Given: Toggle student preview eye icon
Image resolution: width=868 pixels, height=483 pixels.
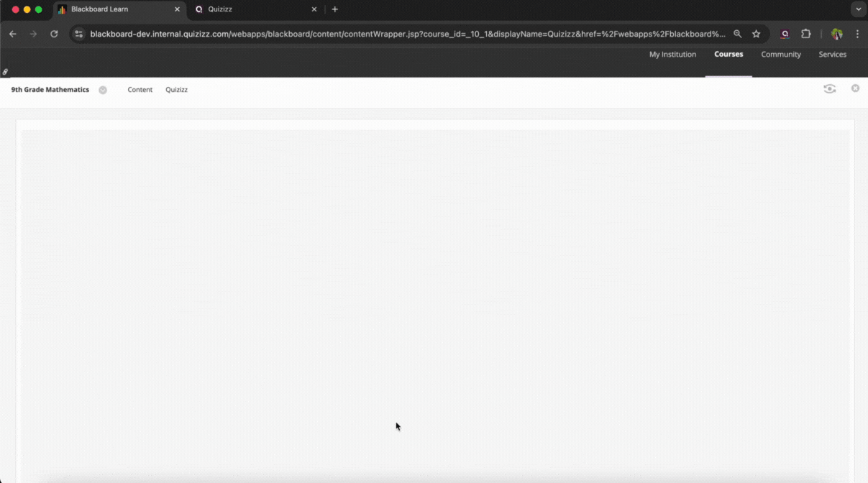Looking at the screenshot, I should 830,89.
